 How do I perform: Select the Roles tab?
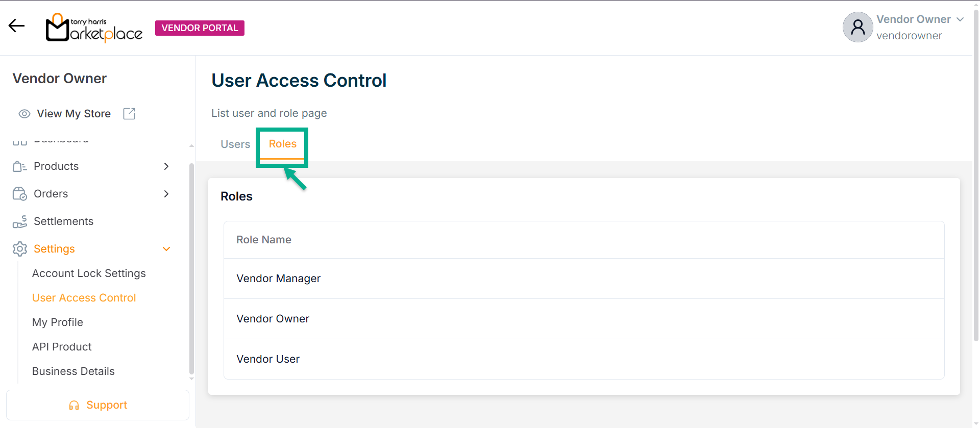282,144
